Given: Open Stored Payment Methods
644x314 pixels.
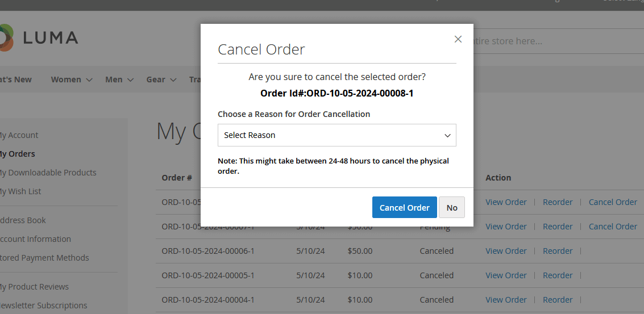Looking at the screenshot, I should point(44,258).
